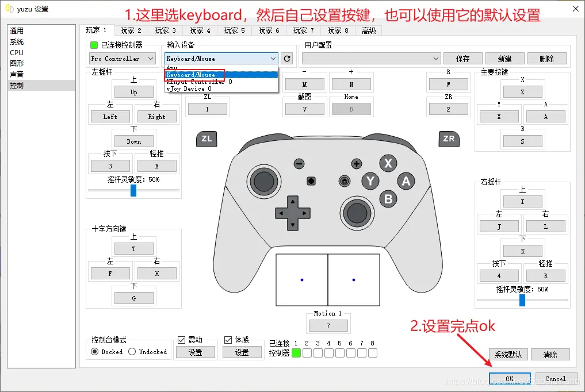Toggle connected controller 4 box

tap(328, 353)
